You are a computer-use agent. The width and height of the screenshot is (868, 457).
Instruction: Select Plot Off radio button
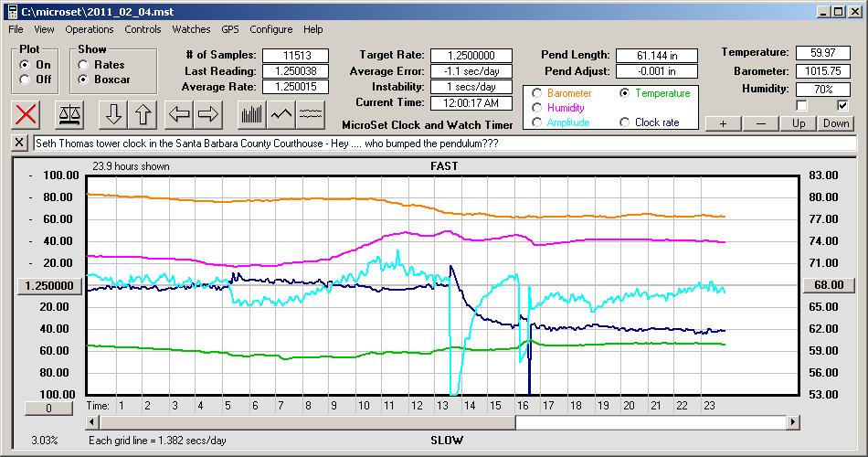coord(25,80)
